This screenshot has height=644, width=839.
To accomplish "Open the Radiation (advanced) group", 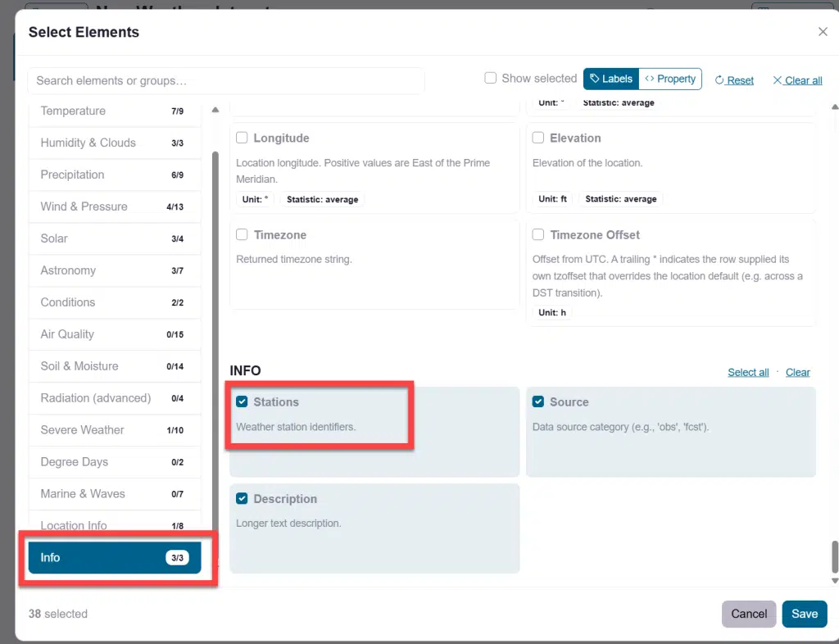I will pos(115,398).
